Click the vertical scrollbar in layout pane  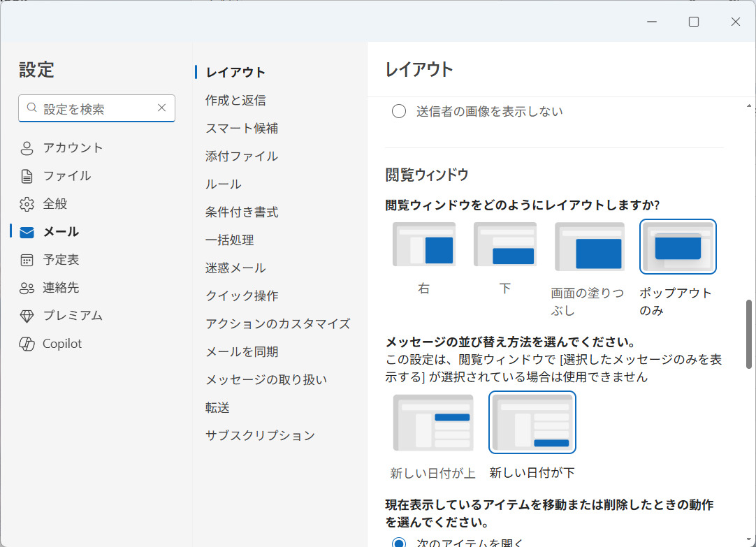[x=750, y=334]
